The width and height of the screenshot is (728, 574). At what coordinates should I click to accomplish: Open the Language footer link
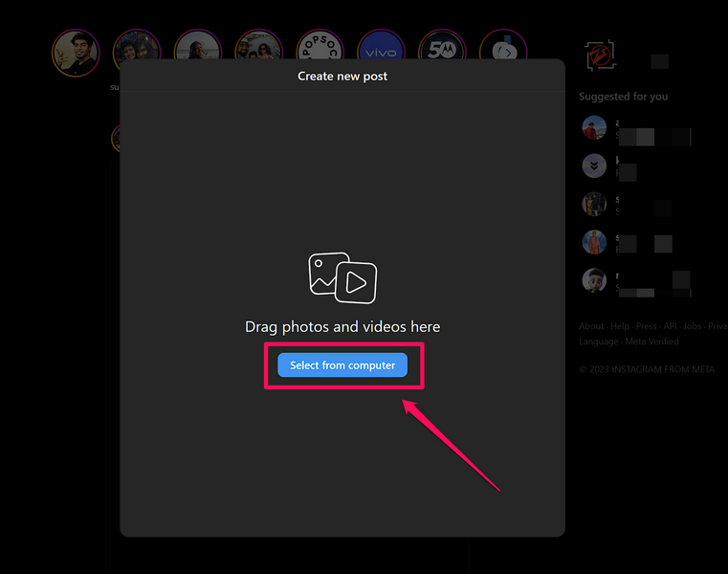(599, 342)
